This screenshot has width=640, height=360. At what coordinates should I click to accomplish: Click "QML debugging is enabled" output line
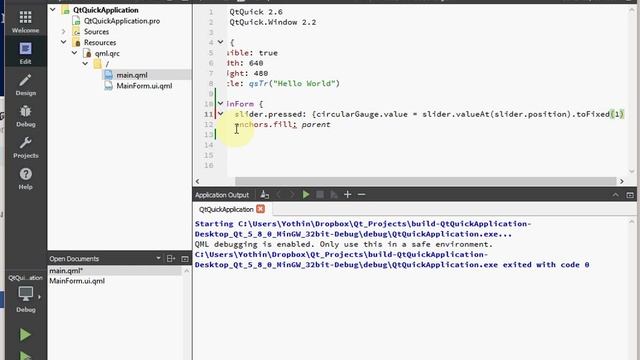344,244
